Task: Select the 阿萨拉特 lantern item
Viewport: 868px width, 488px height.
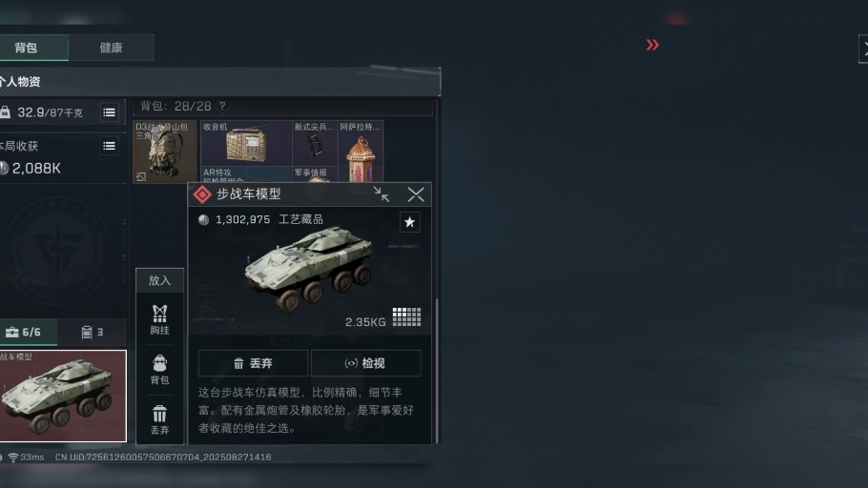Action: tap(361, 152)
